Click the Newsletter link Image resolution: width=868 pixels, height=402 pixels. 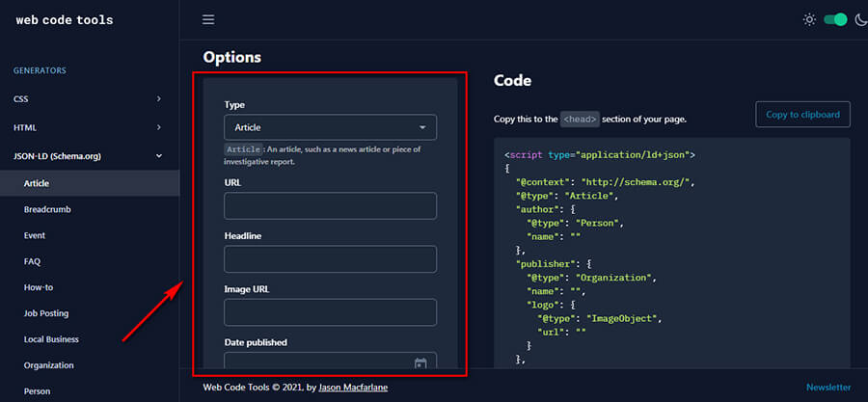[x=828, y=388]
